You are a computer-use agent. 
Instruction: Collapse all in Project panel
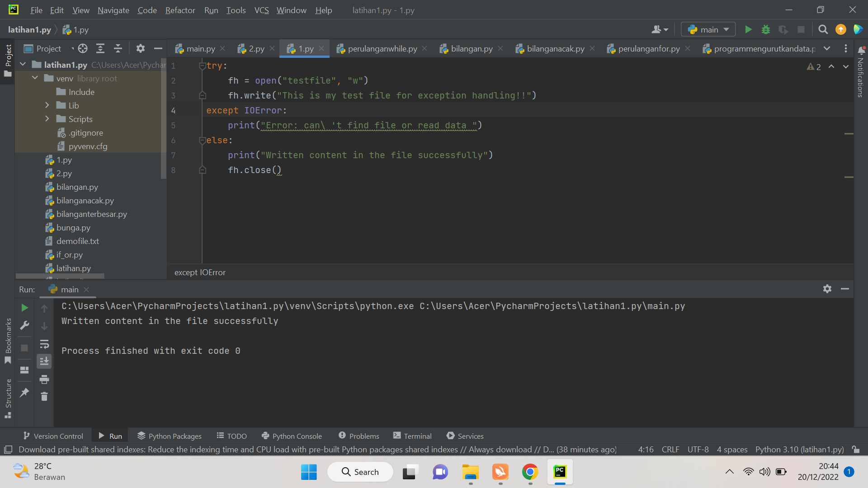pos(118,49)
